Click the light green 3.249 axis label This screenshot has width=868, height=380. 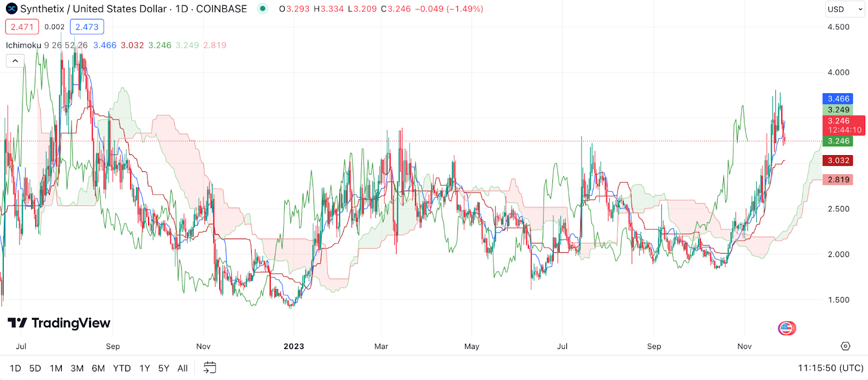pos(838,110)
